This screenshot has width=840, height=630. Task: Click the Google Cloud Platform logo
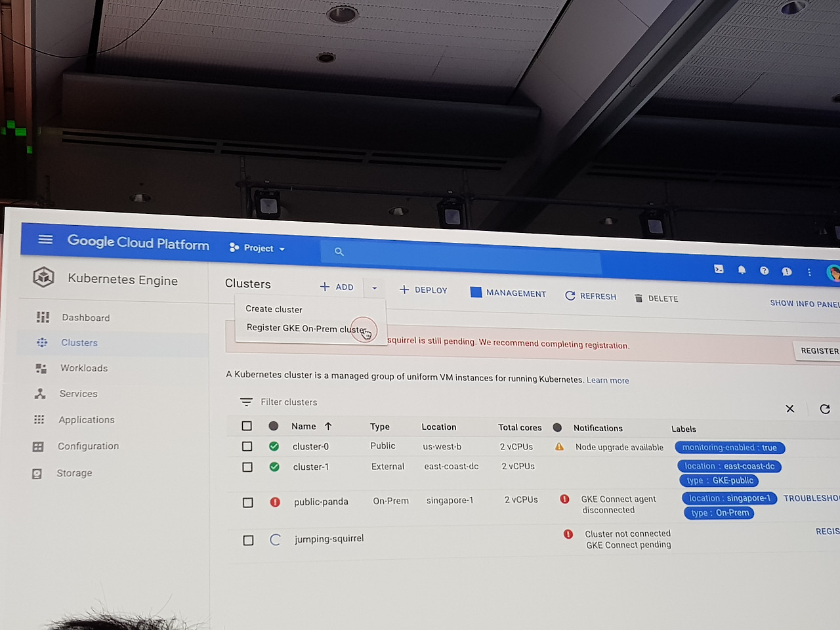(x=138, y=243)
